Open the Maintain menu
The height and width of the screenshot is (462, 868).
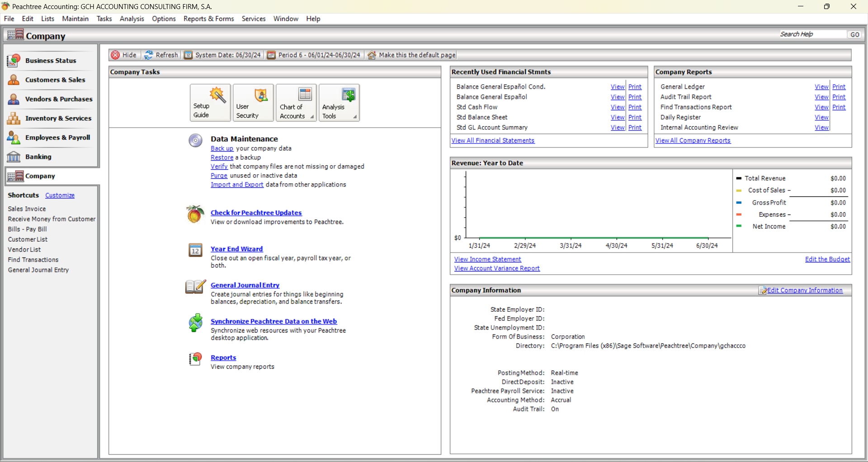point(75,19)
